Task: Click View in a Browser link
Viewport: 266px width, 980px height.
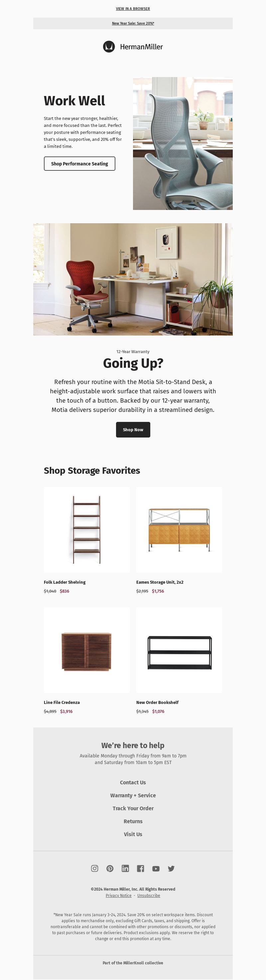Action: pyautogui.click(x=133, y=9)
